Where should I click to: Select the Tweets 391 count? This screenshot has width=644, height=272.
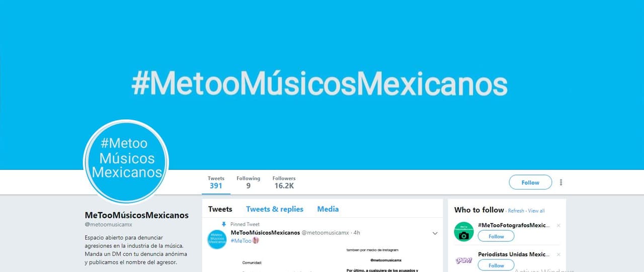coord(216,183)
